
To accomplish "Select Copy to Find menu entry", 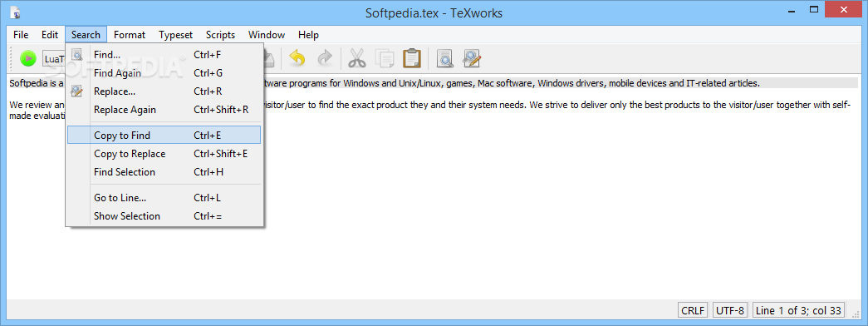I will tap(164, 136).
